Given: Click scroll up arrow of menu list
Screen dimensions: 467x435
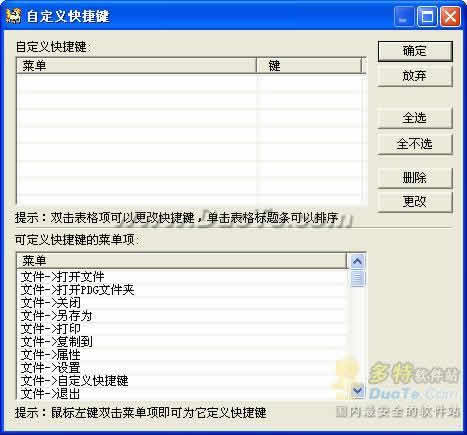Looking at the screenshot, I should click(x=357, y=261).
